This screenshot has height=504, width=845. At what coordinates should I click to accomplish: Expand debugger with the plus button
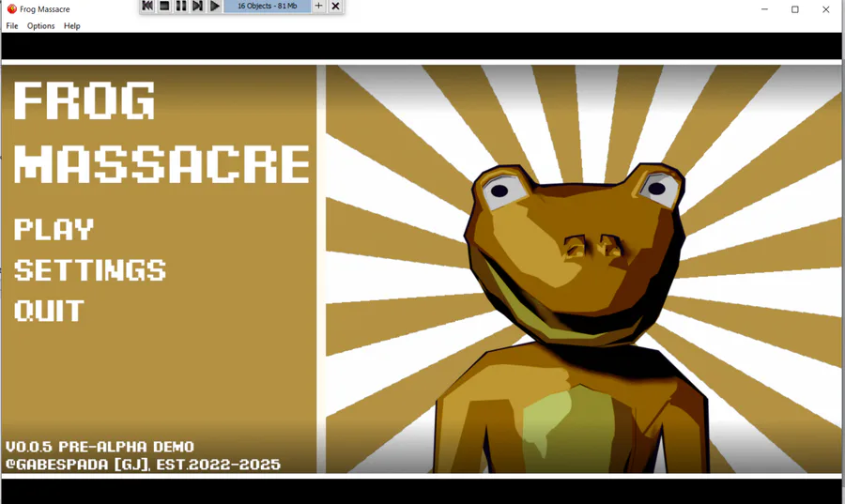(319, 6)
